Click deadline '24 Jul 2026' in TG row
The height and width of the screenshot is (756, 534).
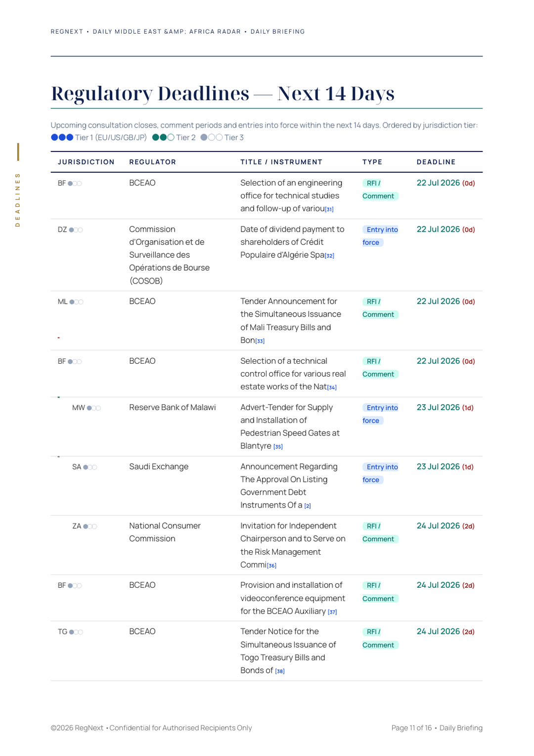[x=438, y=632]
